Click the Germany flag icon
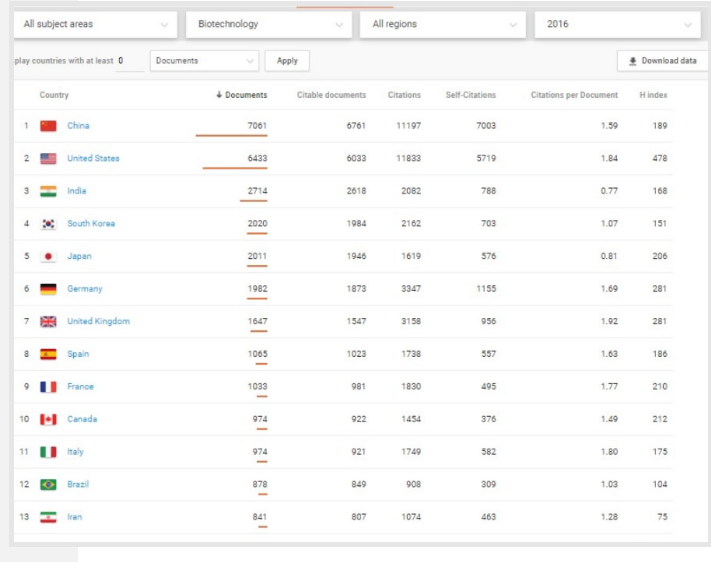This screenshot has width=711, height=562. click(x=48, y=289)
